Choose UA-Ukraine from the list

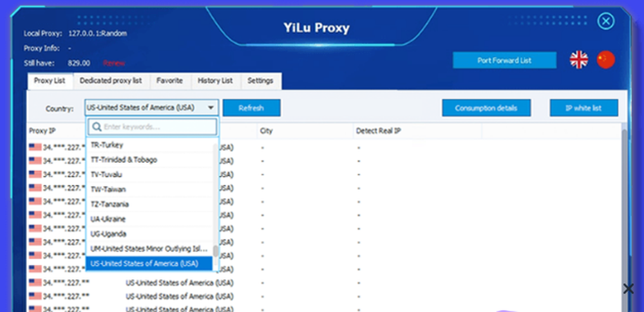[149, 219]
